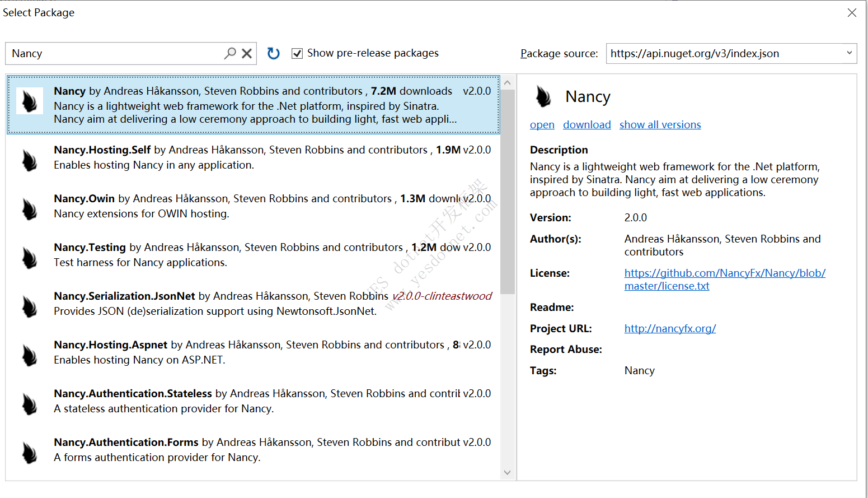Viewport: 868px width, 498px height.
Task: Select the Nancy.Testing package title
Action: 90,247
